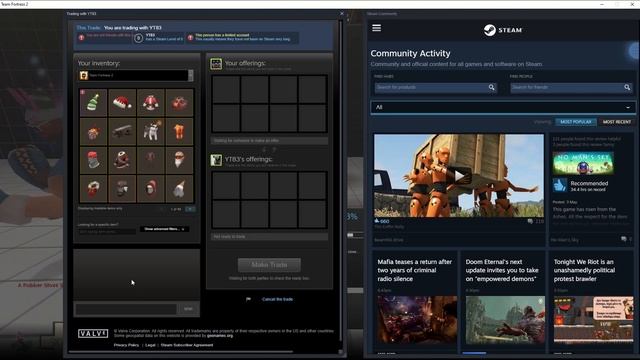This screenshot has height=360, width=640.
Task: Click the trade window horizontal scrollbar
Action: coord(180,351)
